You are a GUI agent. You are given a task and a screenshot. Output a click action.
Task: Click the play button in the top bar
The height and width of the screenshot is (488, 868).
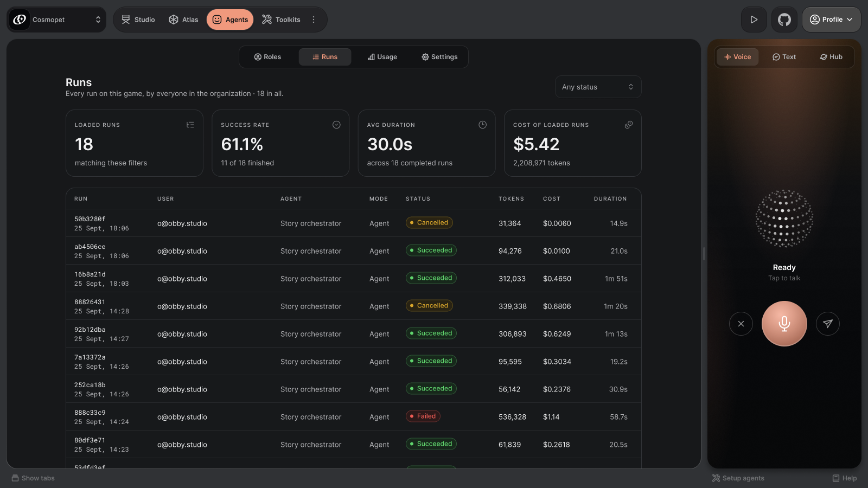coord(754,20)
